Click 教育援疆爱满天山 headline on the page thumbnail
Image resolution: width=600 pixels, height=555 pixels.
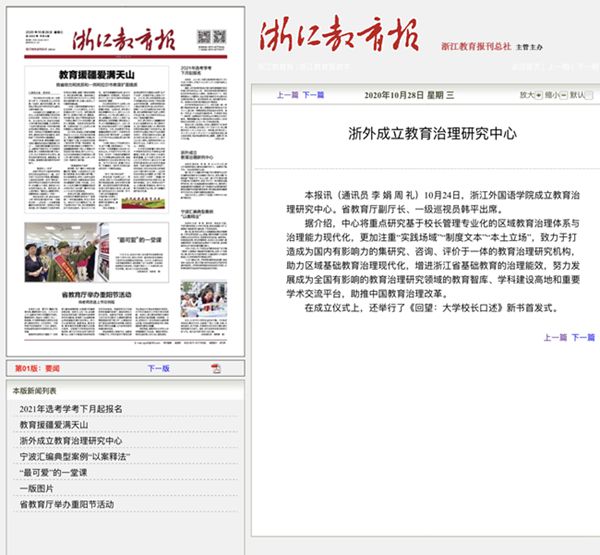click(x=98, y=74)
